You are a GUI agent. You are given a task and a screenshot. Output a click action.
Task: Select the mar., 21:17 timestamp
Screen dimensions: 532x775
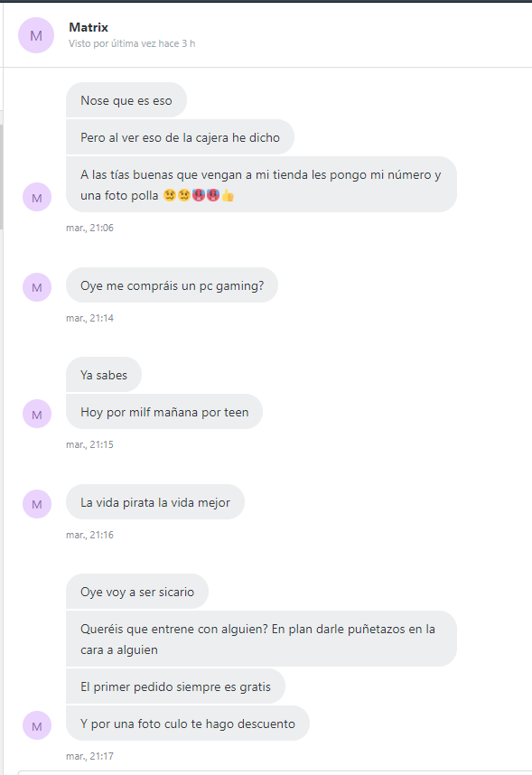pyautogui.click(x=90, y=756)
